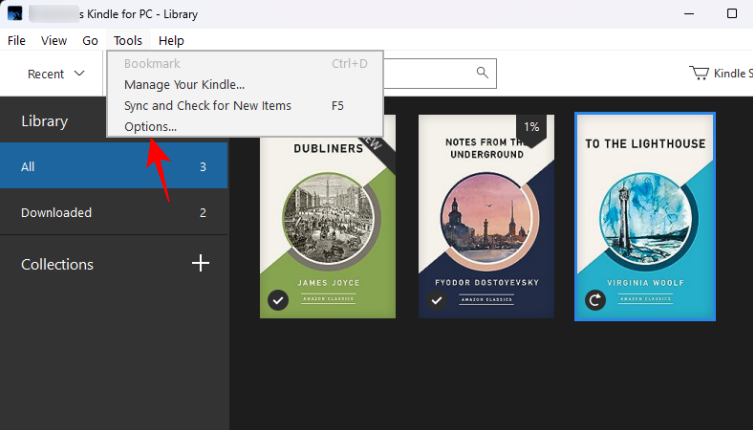Screen dimensions: 753x430
Task: Click To the Lighthouse download-progress icon
Action: point(595,300)
